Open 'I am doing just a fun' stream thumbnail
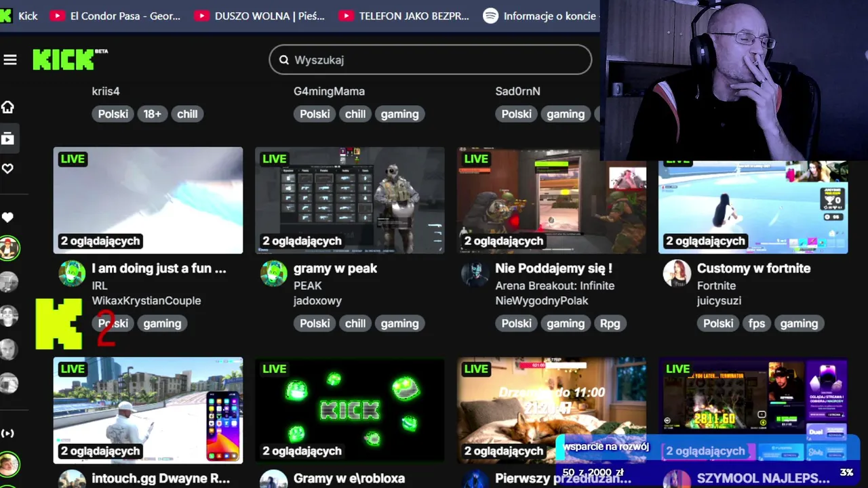The width and height of the screenshot is (868, 488). pos(148,201)
